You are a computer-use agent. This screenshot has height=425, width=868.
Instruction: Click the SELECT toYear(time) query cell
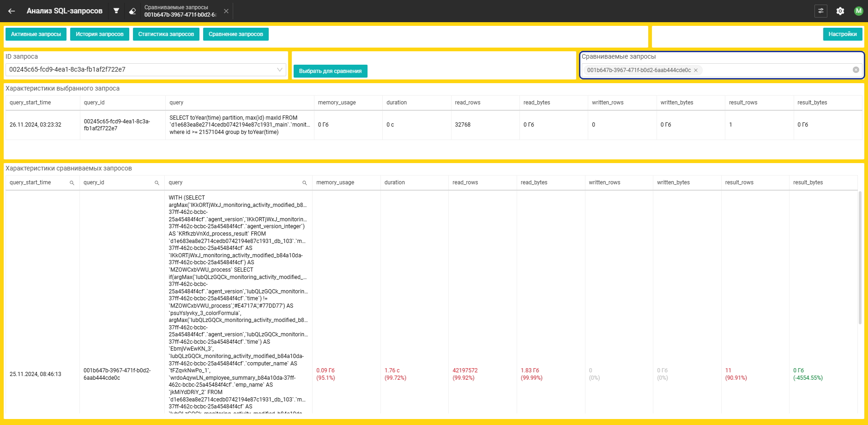240,125
